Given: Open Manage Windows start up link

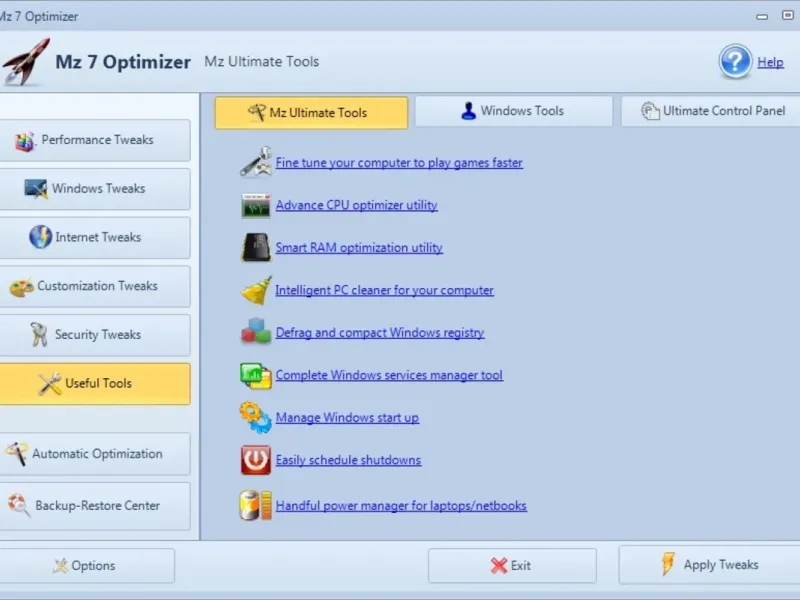Looking at the screenshot, I should [x=347, y=417].
